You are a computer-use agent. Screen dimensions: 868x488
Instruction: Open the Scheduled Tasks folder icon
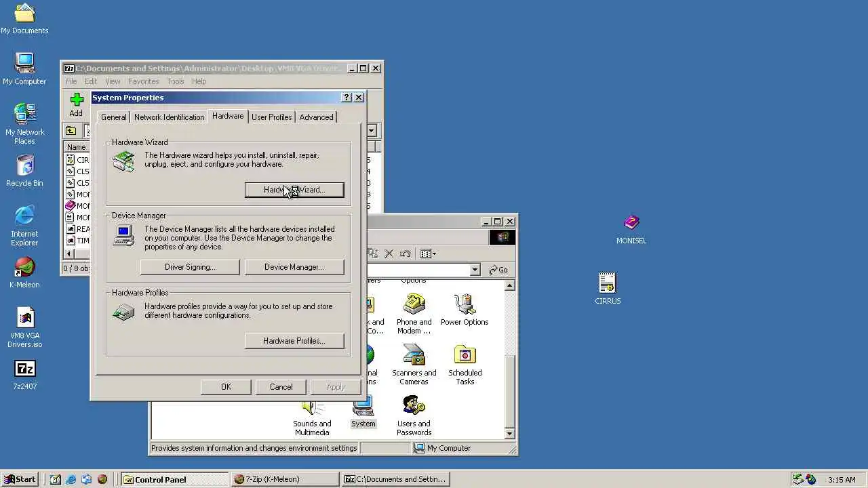point(465,365)
